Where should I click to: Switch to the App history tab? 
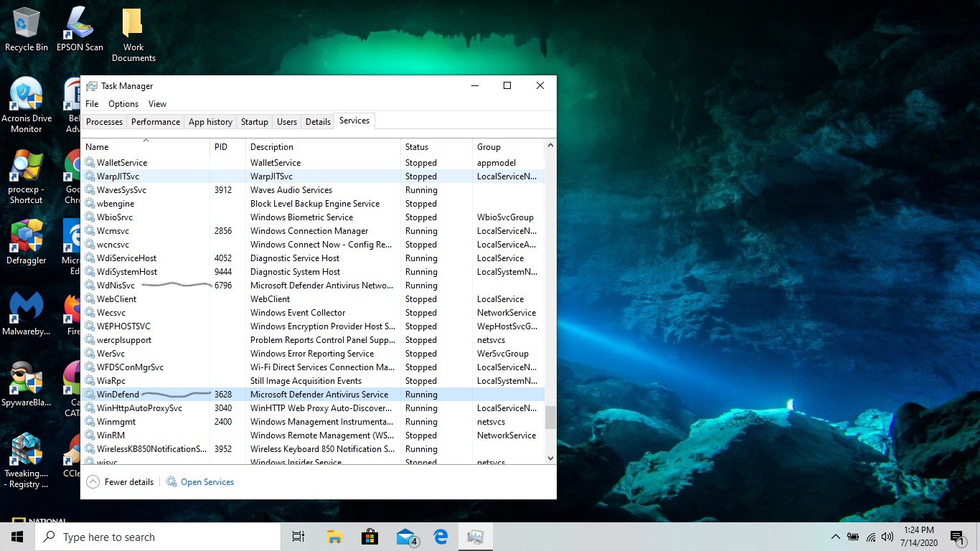tap(210, 122)
